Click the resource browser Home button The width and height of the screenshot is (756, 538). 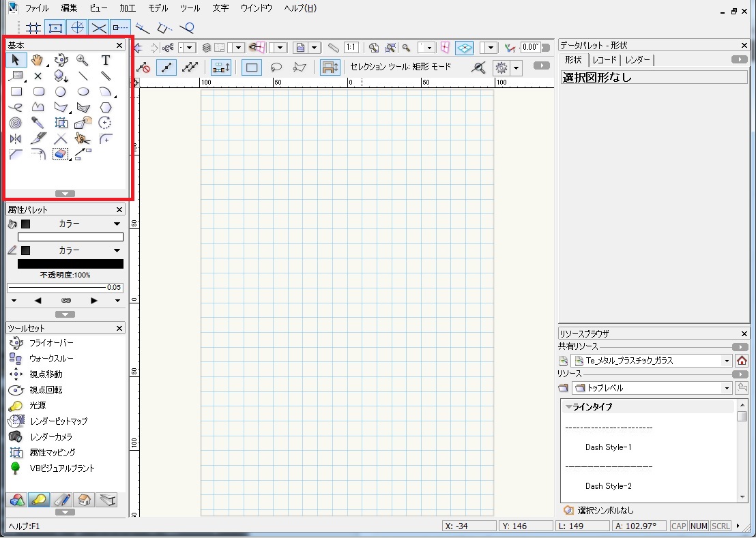pos(742,361)
